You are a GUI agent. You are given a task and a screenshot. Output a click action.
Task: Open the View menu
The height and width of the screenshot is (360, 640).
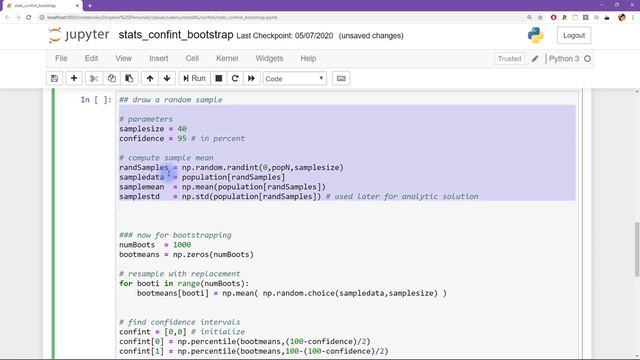coord(123,58)
